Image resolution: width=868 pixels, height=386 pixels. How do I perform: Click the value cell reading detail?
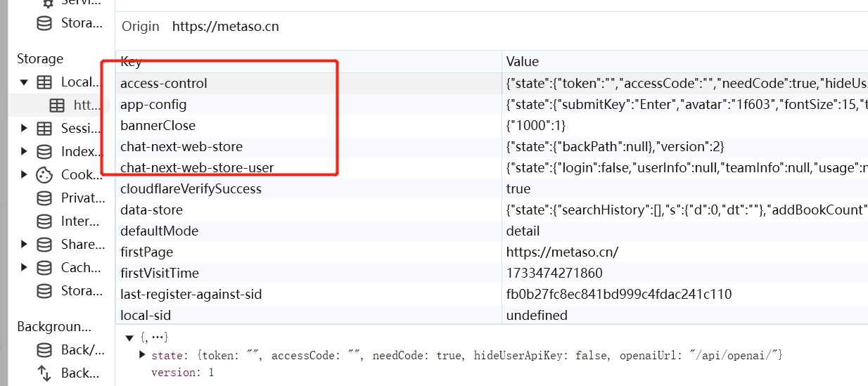[x=685, y=231]
